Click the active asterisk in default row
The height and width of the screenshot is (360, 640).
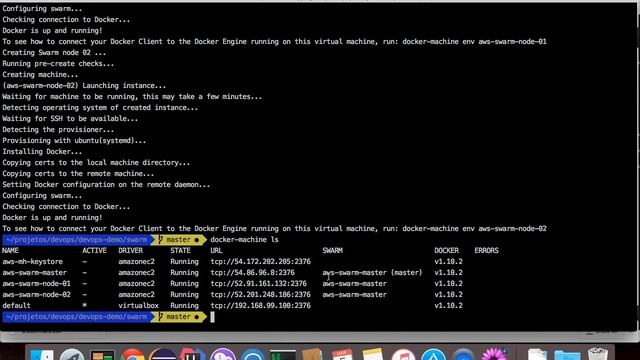(x=84, y=306)
